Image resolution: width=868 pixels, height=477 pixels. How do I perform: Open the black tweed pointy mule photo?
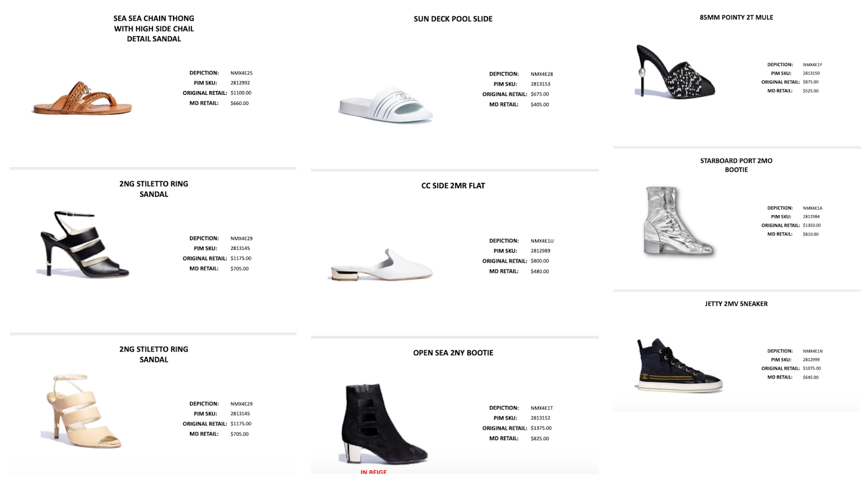(675, 72)
